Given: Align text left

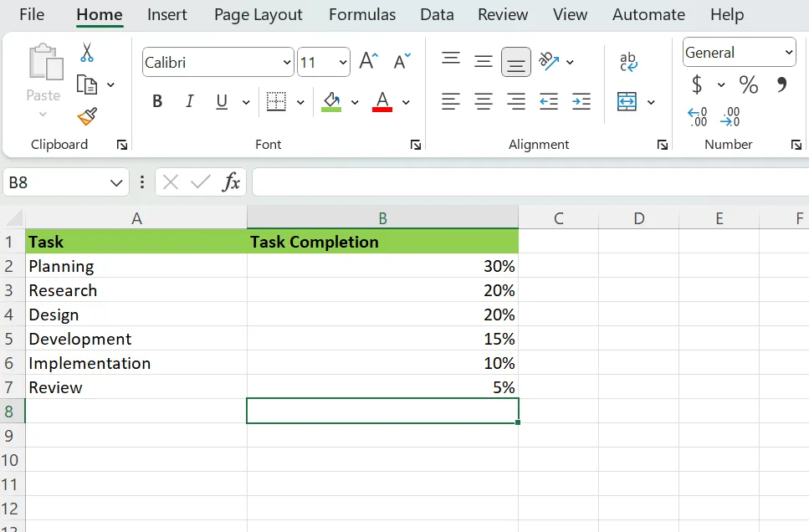Looking at the screenshot, I should click(450, 101).
